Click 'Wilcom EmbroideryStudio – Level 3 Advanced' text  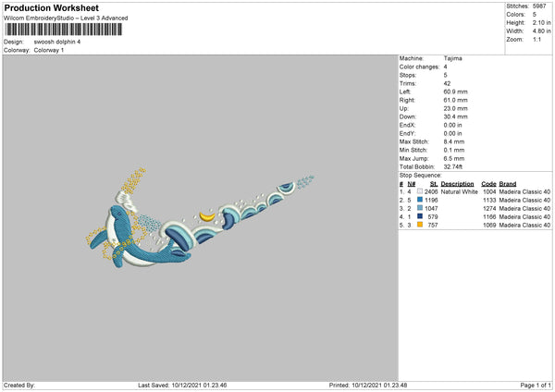click(x=66, y=18)
